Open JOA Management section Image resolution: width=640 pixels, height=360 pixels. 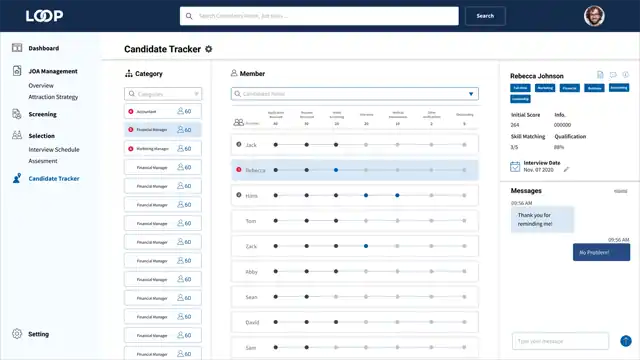(x=53, y=71)
